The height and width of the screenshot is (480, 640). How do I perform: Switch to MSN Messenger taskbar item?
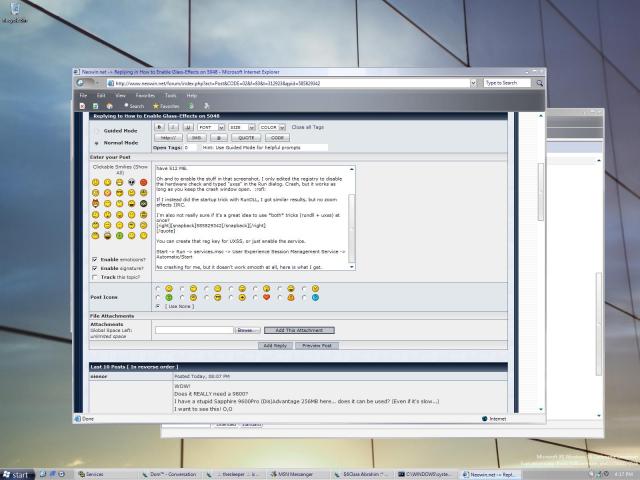click(x=297, y=474)
